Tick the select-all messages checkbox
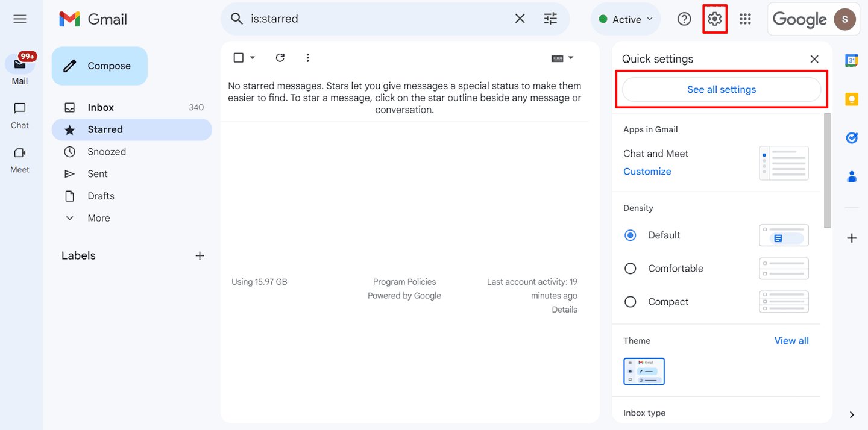The image size is (868, 430). (x=238, y=58)
